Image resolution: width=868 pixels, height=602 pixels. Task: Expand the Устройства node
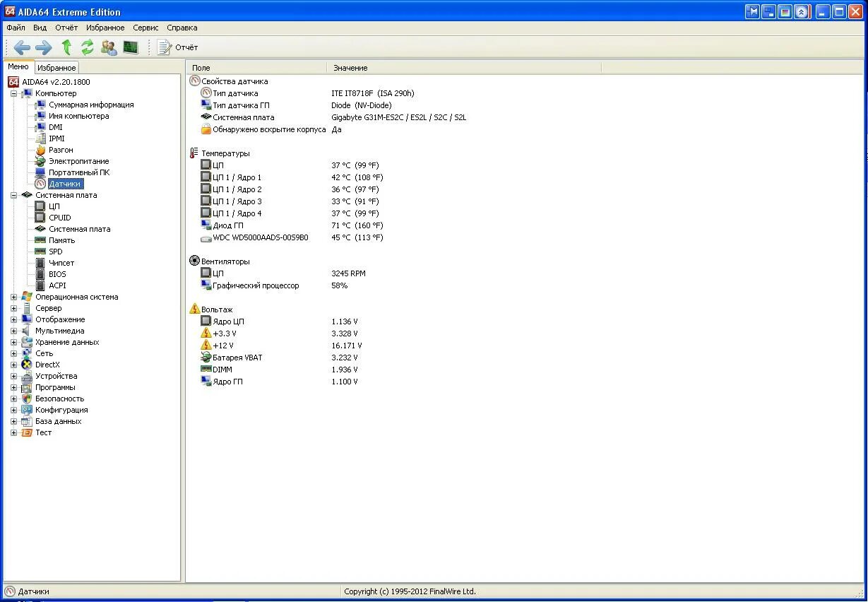point(13,376)
